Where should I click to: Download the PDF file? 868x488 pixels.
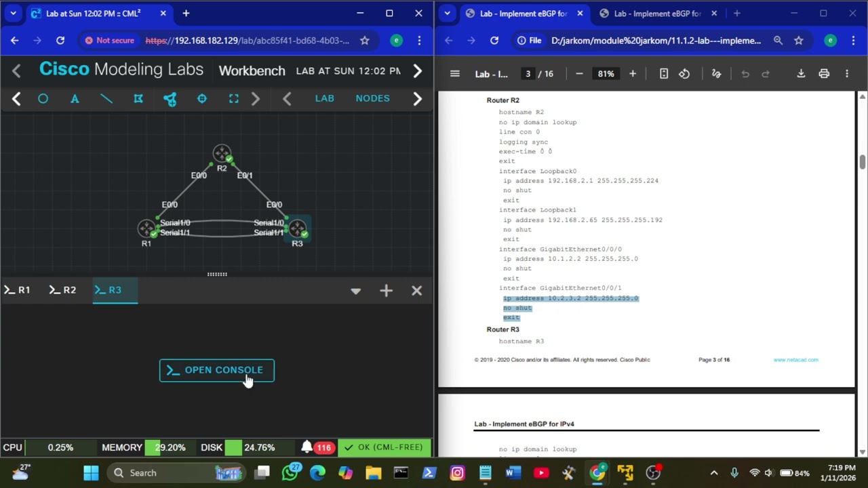click(x=801, y=74)
